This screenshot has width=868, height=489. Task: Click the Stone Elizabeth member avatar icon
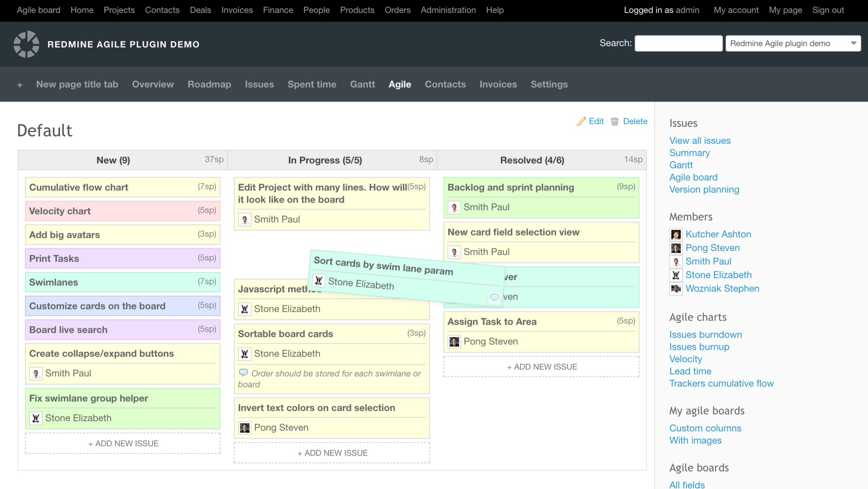coord(675,275)
